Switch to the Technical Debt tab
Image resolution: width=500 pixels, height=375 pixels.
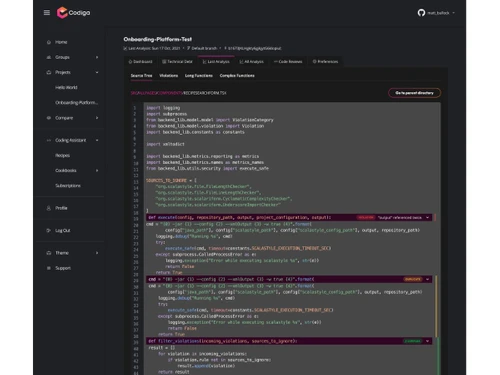point(177,62)
